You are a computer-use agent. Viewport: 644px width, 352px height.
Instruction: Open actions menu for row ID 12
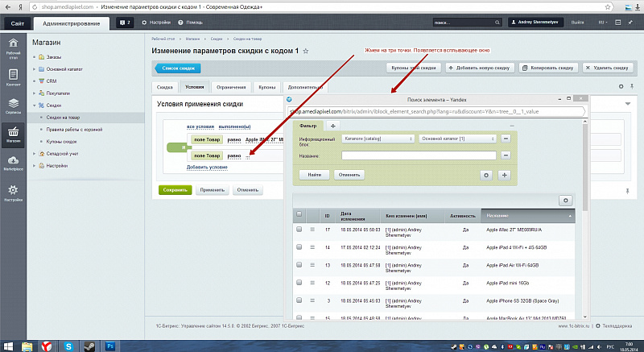[x=312, y=283]
